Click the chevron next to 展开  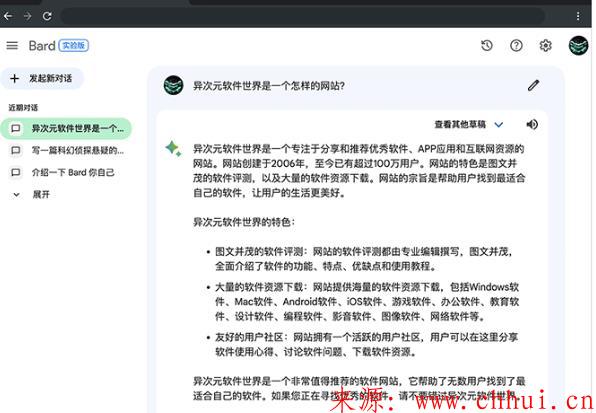(x=16, y=195)
